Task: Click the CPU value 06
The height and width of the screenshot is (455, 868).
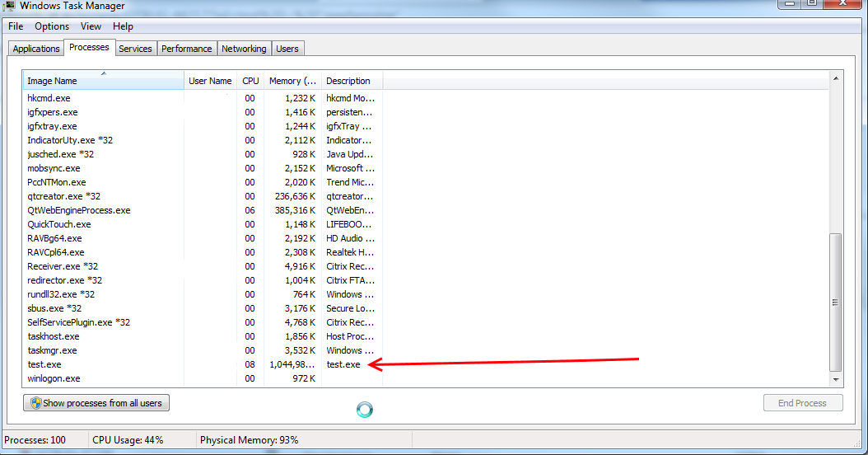Action: pyautogui.click(x=250, y=210)
